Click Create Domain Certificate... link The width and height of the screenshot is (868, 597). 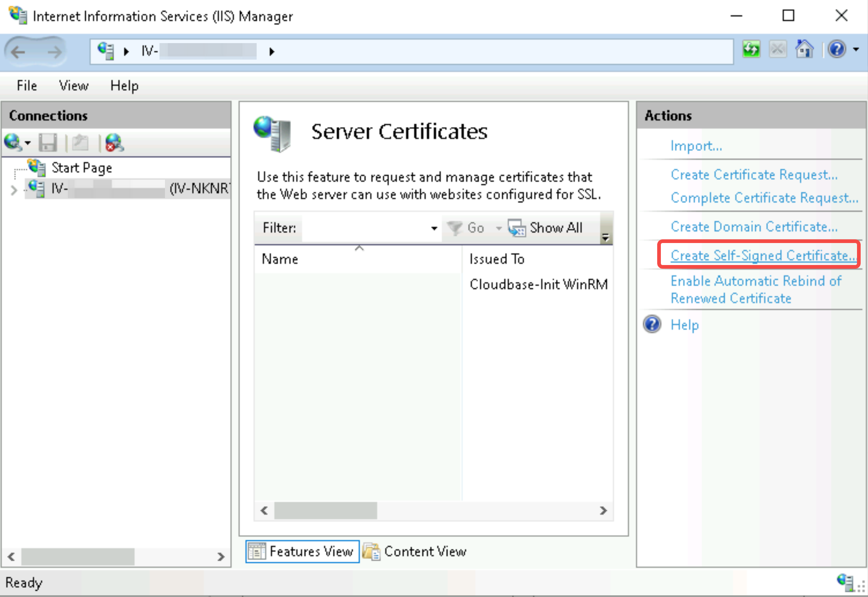(754, 227)
